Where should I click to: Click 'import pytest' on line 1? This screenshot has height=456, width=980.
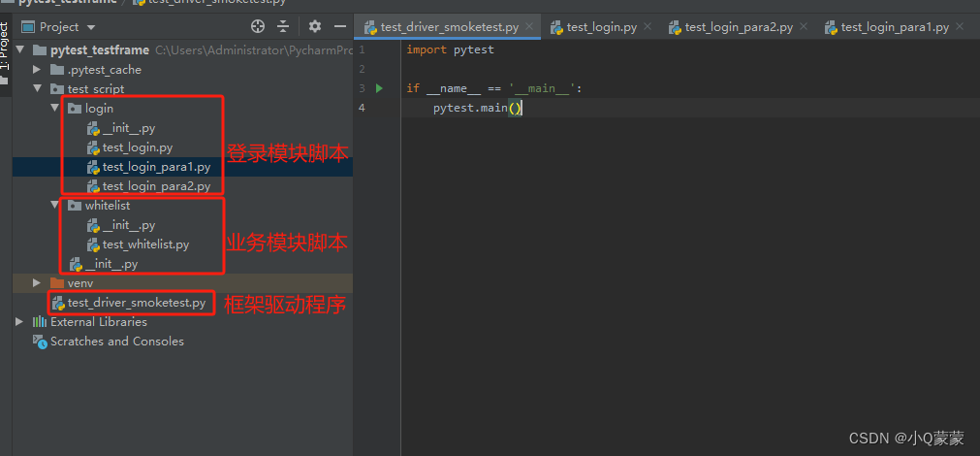tap(450, 49)
